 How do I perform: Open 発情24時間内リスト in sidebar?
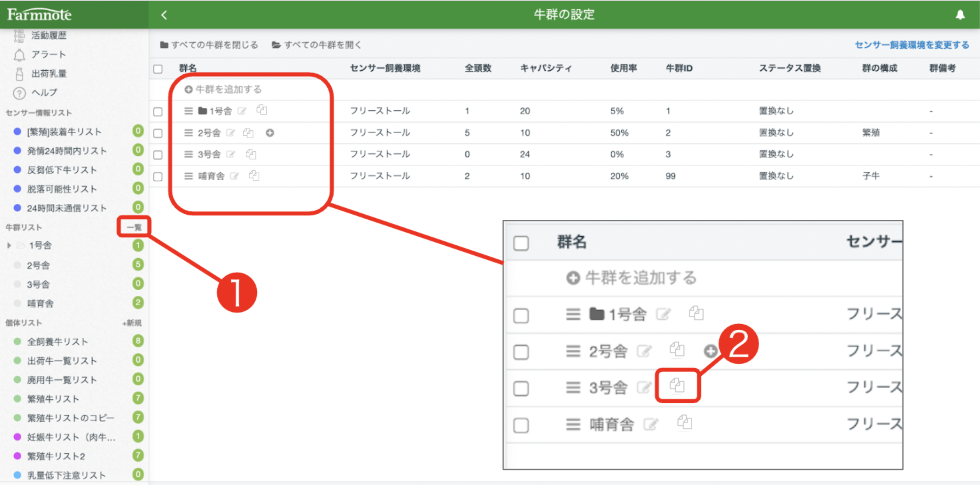pos(67,151)
